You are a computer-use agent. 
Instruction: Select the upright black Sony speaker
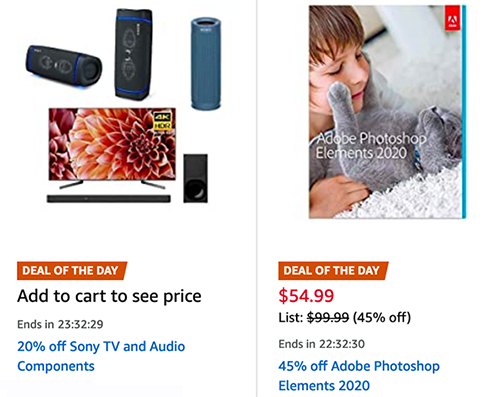pos(134,54)
